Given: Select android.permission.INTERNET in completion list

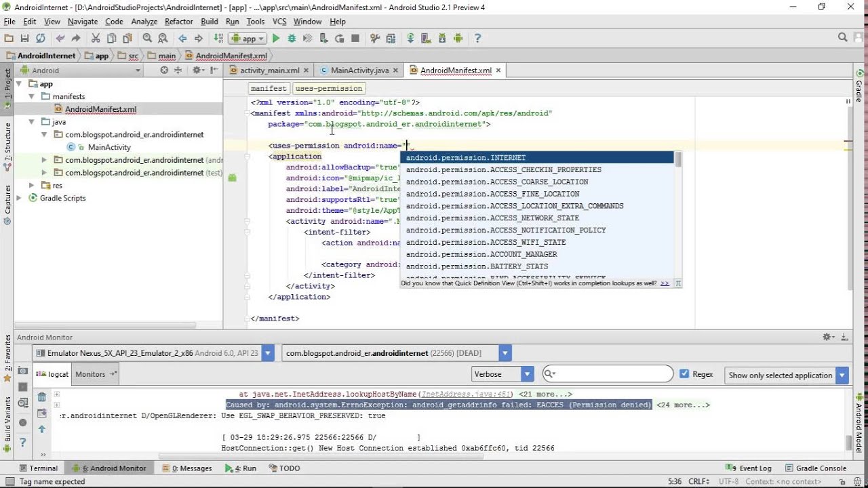Looking at the screenshot, I should [536, 157].
